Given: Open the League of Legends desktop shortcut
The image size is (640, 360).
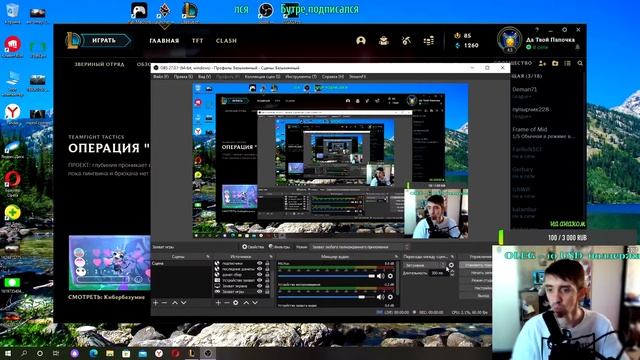Looking at the screenshot, I should (190, 11).
